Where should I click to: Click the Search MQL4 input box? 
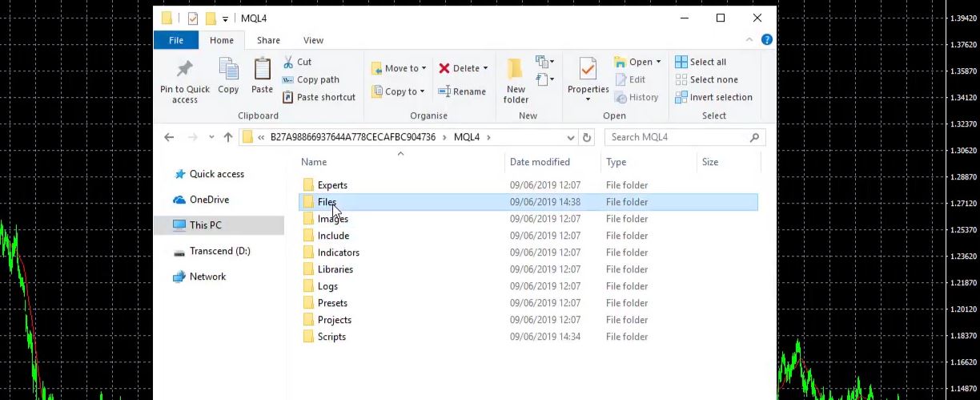coord(677,137)
